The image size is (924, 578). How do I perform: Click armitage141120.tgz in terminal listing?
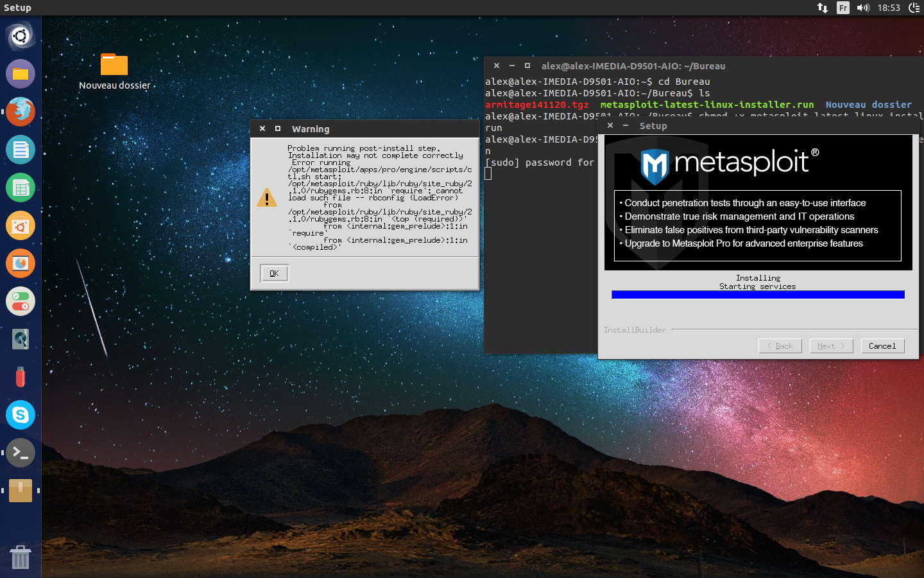(536, 105)
